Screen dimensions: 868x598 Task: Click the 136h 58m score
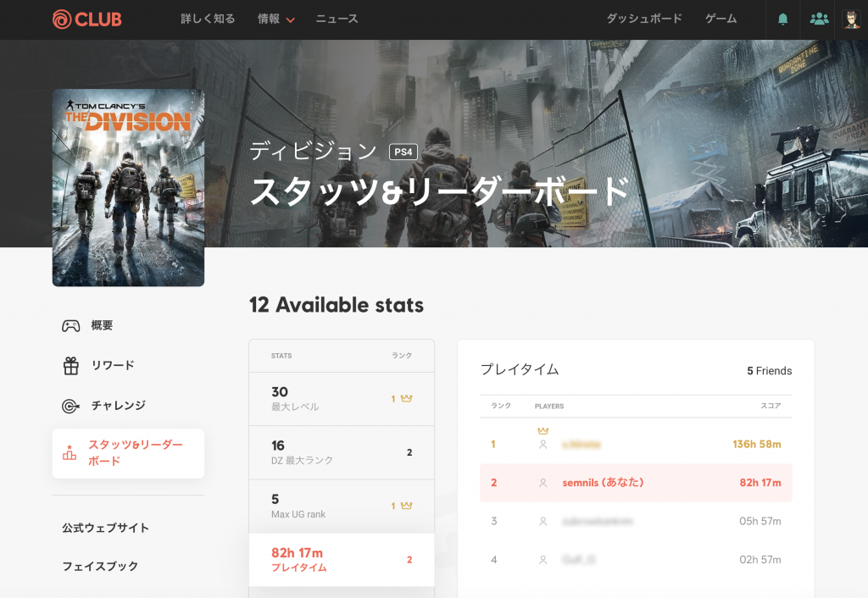[x=757, y=444]
